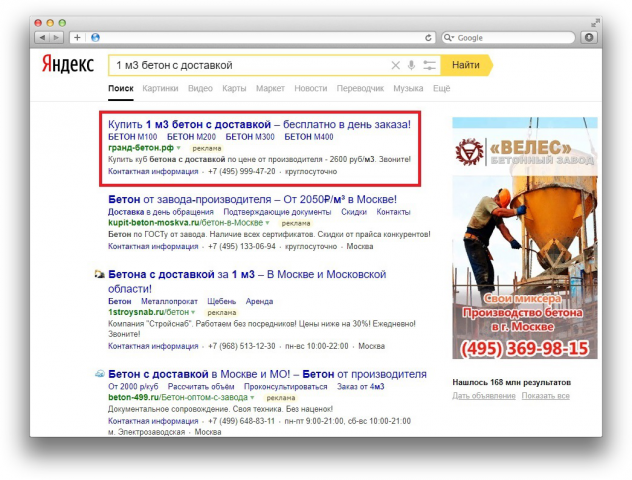Image resolution: width=632 pixels, height=480 pixels.
Task: Click the magnifier icon in the Google search field
Action: (x=448, y=37)
